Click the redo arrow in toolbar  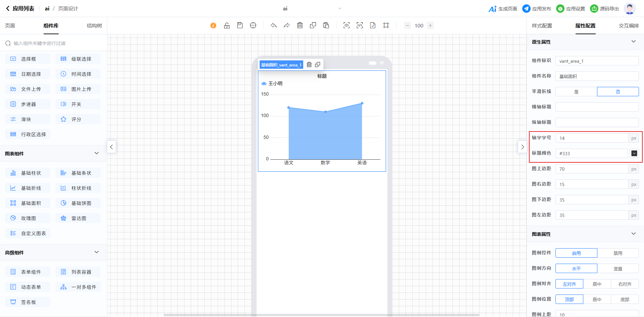point(287,25)
